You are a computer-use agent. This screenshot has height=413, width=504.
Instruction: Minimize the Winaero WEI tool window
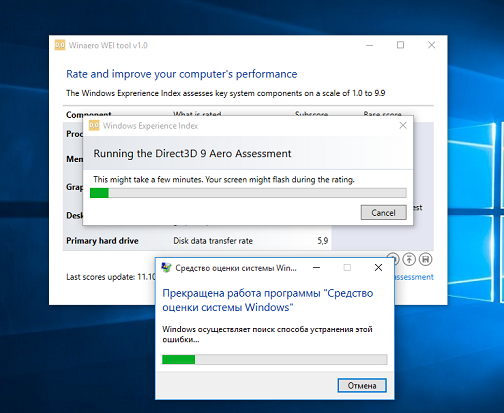(370, 45)
